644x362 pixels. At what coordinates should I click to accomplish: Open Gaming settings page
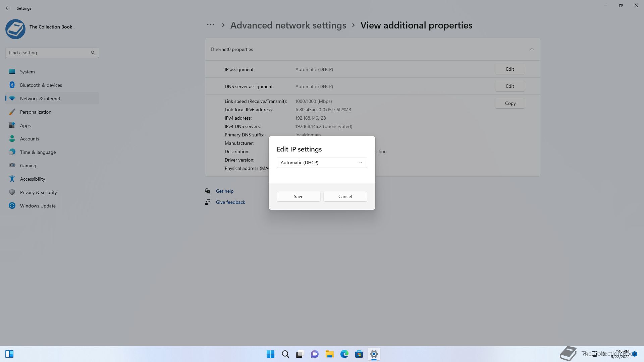[x=28, y=166]
